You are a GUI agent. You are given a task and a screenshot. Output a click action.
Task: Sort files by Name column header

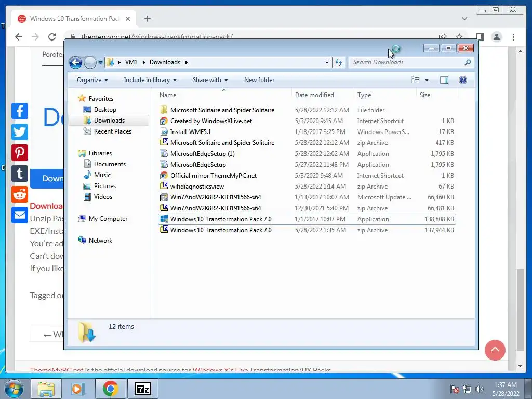224,95
